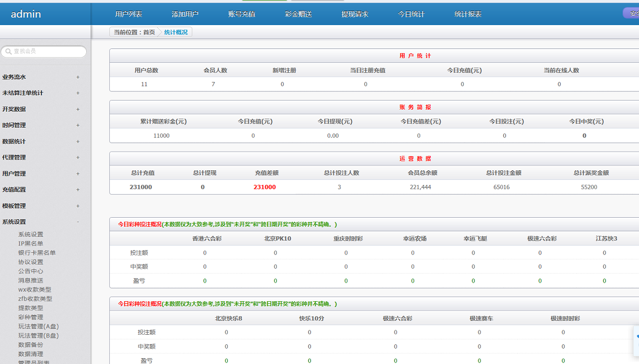Open 提现请求 from the top navigation
The image size is (639, 364).
(355, 14)
